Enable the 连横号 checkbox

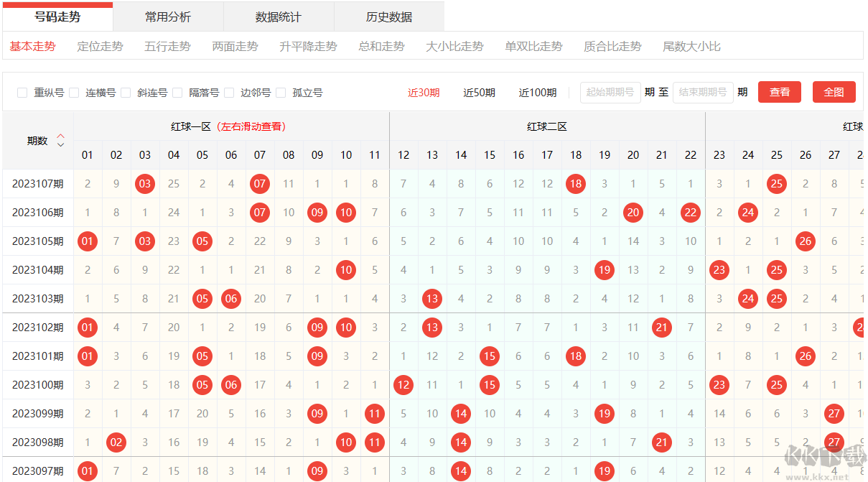[x=74, y=93]
